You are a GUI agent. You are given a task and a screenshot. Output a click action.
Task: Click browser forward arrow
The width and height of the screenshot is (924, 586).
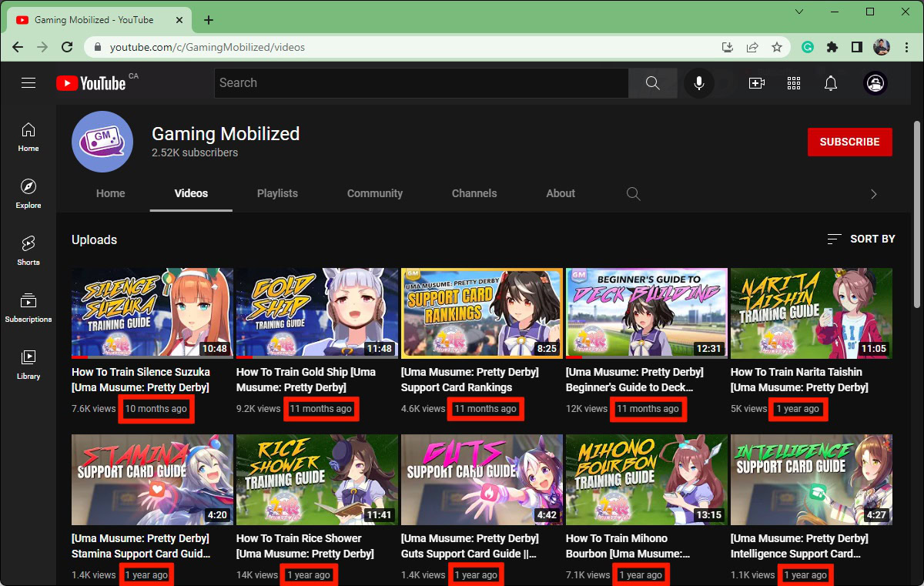pos(42,47)
